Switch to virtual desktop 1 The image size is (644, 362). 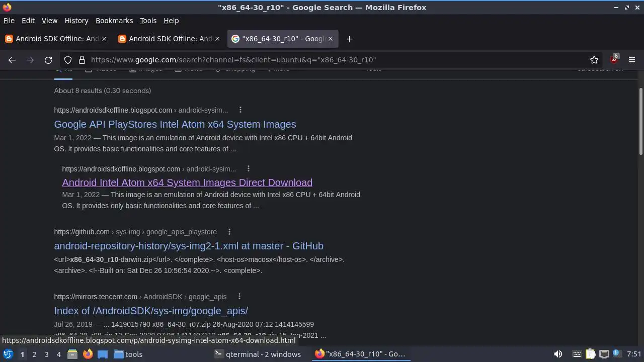[x=22, y=354]
